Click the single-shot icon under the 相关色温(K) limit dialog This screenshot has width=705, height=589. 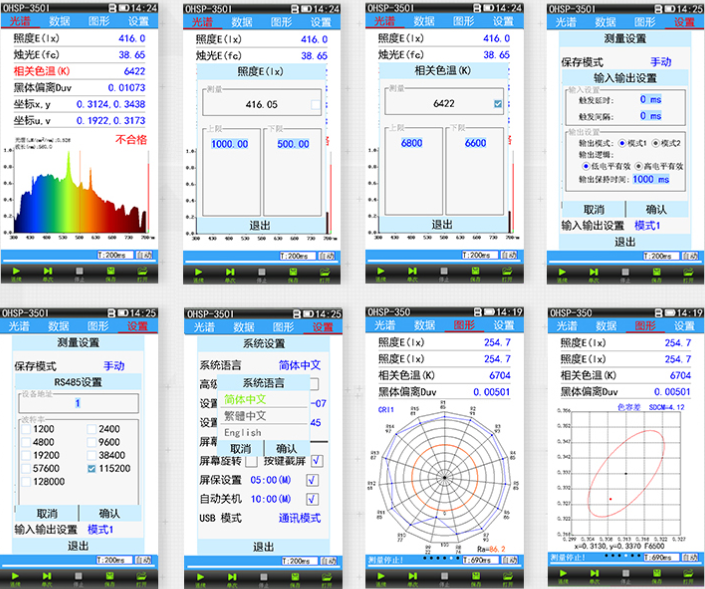(412, 272)
